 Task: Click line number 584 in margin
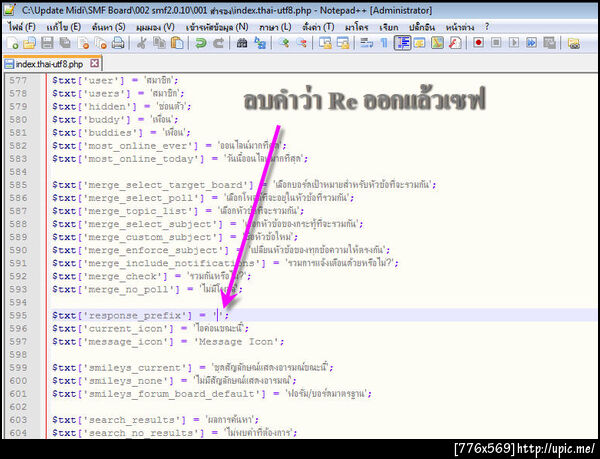18,172
